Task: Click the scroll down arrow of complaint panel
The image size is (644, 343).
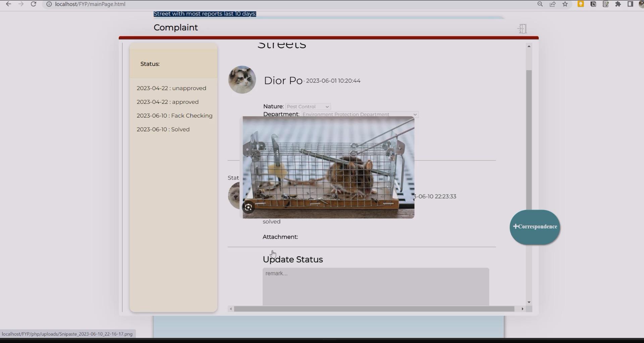Action: point(529,302)
